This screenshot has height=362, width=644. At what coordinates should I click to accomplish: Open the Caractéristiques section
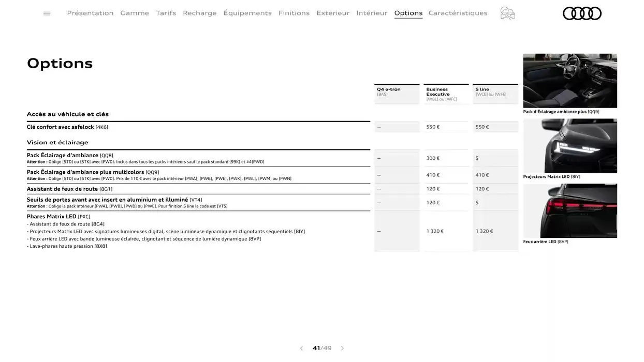pyautogui.click(x=458, y=12)
